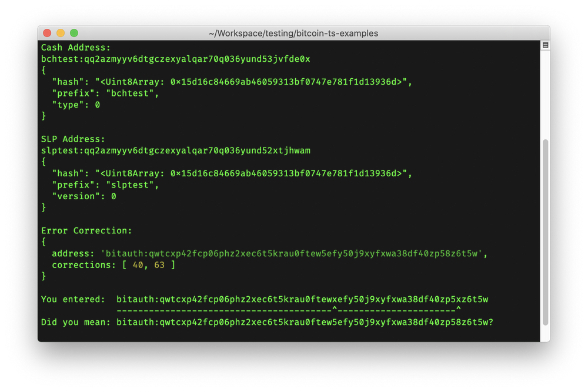Select the bchtest Cash Address string
The width and height of the screenshot is (588, 392).
pyautogui.click(x=175, y=59)
